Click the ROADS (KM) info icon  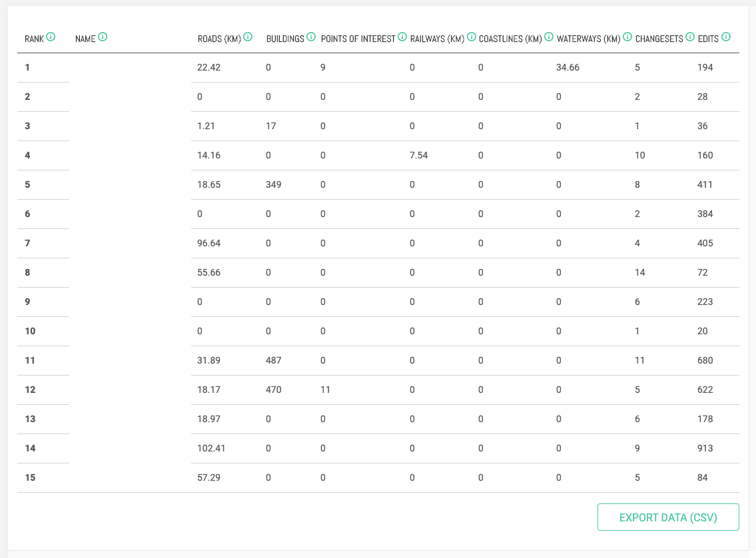[248, 38]
